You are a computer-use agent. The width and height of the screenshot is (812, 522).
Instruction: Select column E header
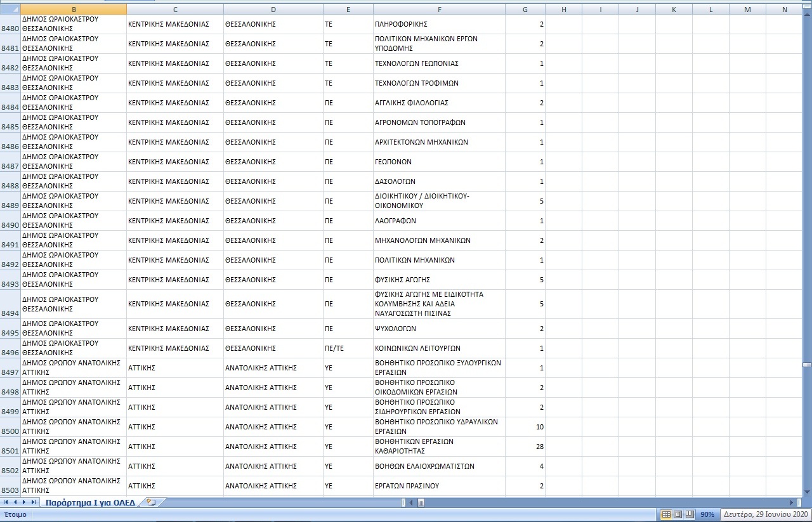[348, 10]
